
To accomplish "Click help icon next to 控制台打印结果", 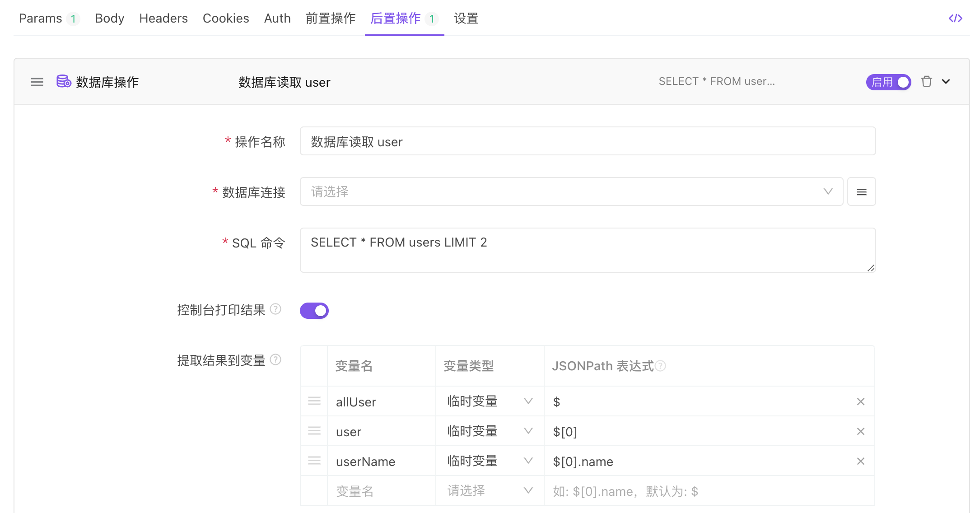I will 275,309.
